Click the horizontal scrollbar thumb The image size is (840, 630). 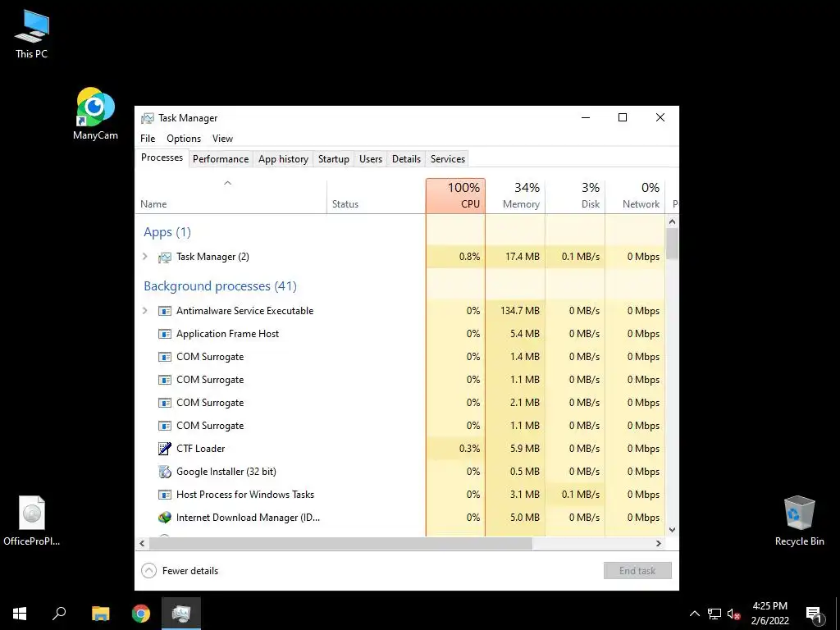340,543
